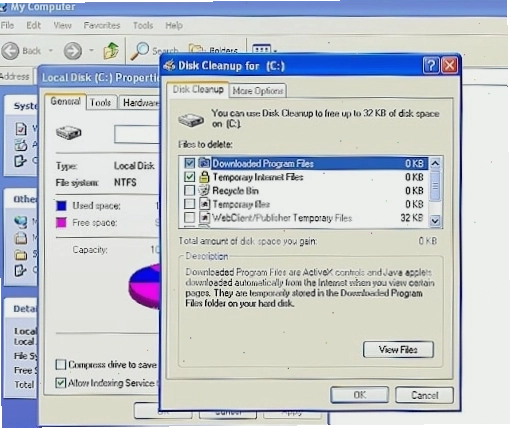Click the drive icon in Properties General tab
The height and width of the screenshot is (428, 510).
69,132
